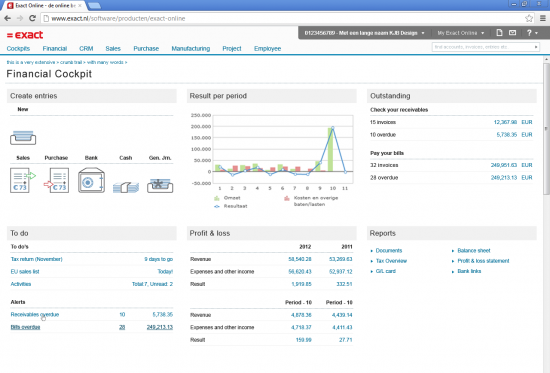Click the breadcrumb trail link
Image resolution: width=550 pixels, height=373 pixels.
point(67,62)
